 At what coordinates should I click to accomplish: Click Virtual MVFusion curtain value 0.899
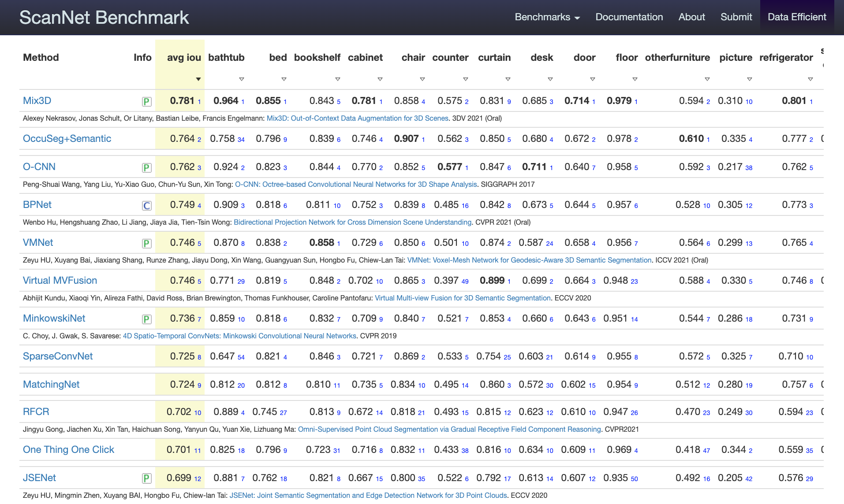pyautogui.click(x=492, y=280)
